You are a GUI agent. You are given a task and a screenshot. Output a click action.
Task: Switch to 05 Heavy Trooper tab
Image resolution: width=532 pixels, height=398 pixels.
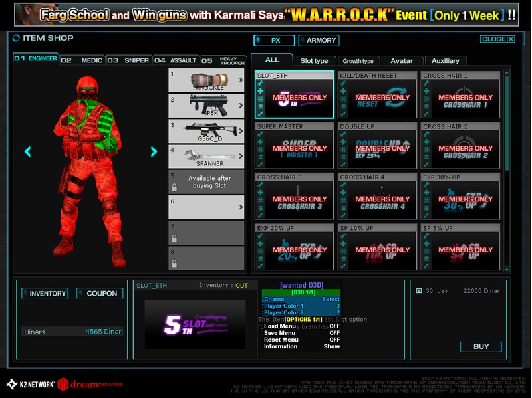point(223,60)
